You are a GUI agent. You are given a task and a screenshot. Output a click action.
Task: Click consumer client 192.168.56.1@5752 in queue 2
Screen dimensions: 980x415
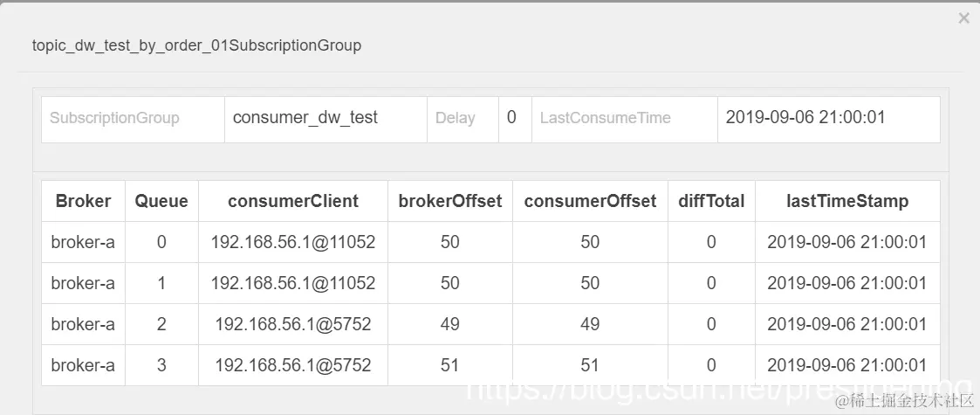293,324
